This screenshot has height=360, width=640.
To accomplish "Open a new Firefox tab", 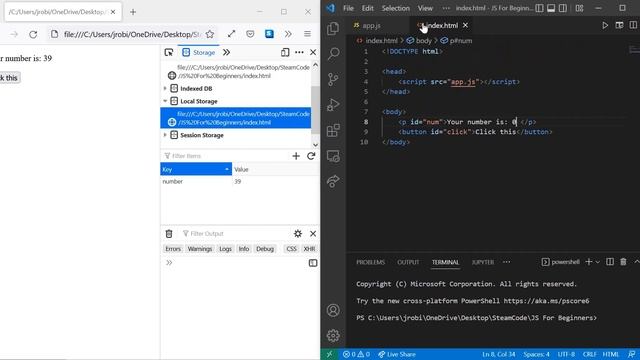I will 133,12.
